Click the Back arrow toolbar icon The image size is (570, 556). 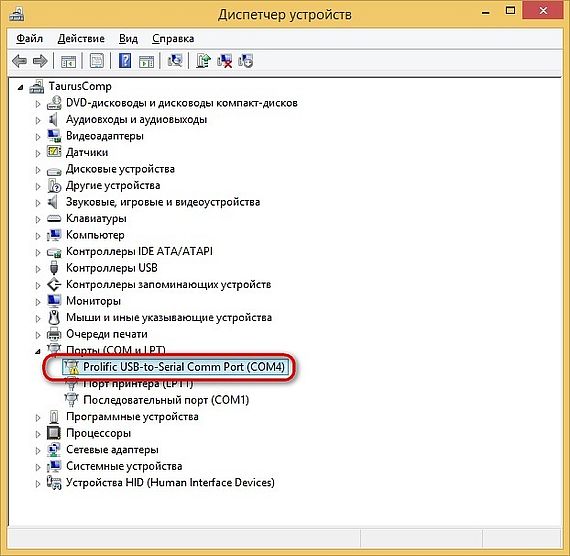[19, 61]
